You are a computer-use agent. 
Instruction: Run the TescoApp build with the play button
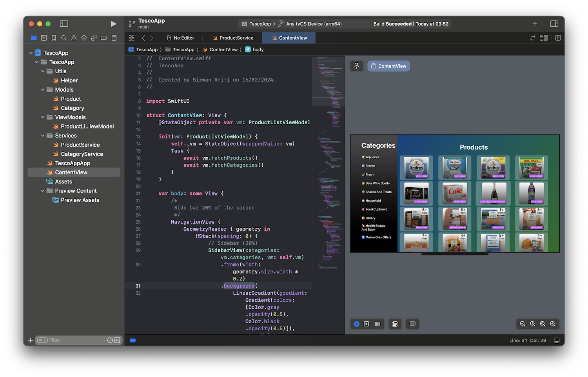click(x=113, y=24)
